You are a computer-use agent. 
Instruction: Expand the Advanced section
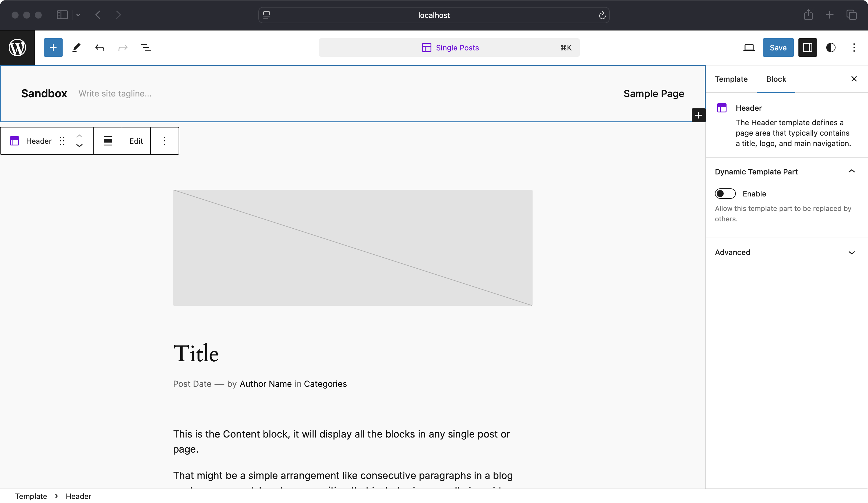(x=786, y=252)
